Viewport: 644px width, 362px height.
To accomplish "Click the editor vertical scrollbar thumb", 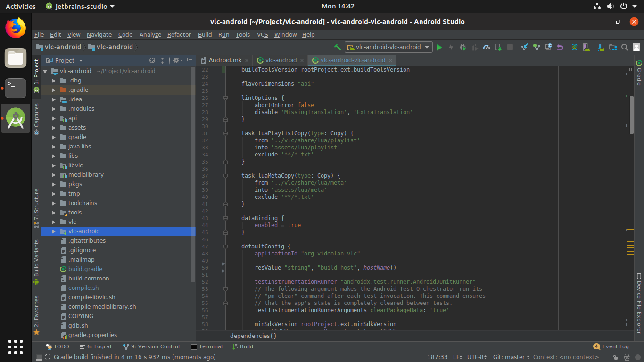I will (632, 115).
